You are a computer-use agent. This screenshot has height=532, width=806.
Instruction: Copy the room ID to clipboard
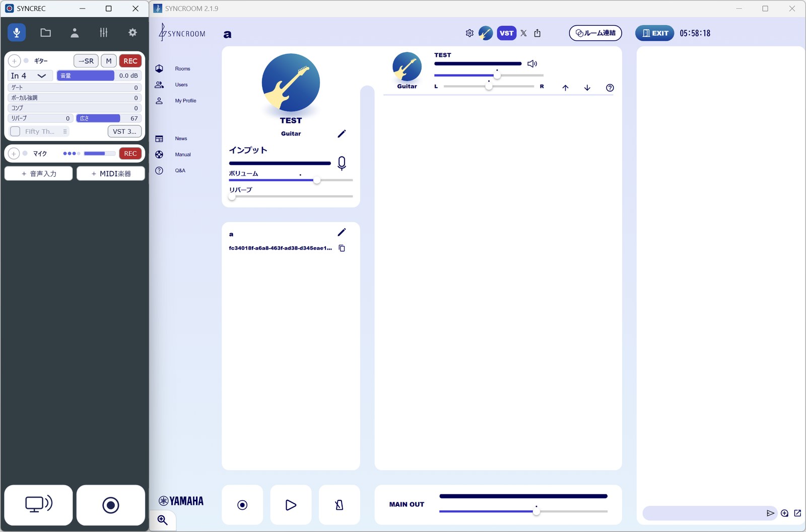(x=342, y=248)
